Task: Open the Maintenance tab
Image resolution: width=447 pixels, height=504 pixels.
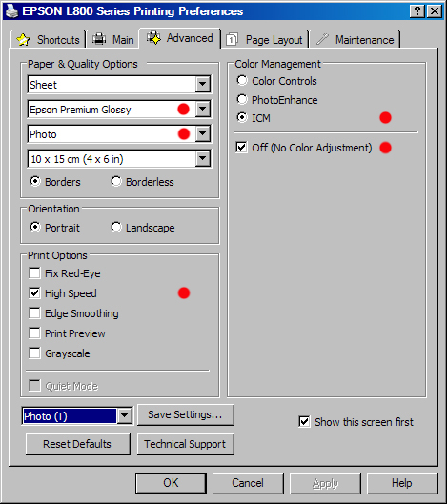Action: click(x=356, y=39)
